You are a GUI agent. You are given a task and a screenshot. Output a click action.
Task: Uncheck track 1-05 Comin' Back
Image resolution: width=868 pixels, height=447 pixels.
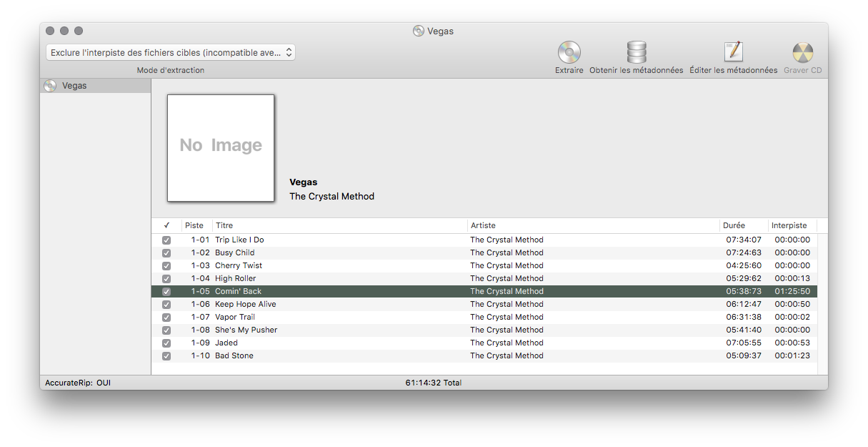[x=166, y=292]
